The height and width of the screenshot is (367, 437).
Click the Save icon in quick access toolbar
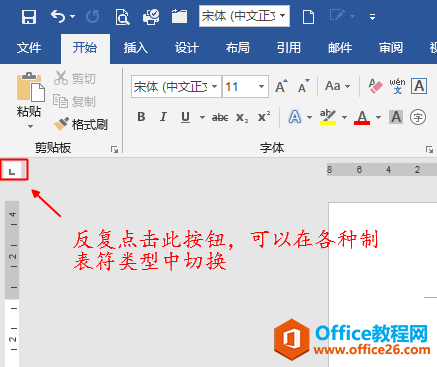coord(29,16)
